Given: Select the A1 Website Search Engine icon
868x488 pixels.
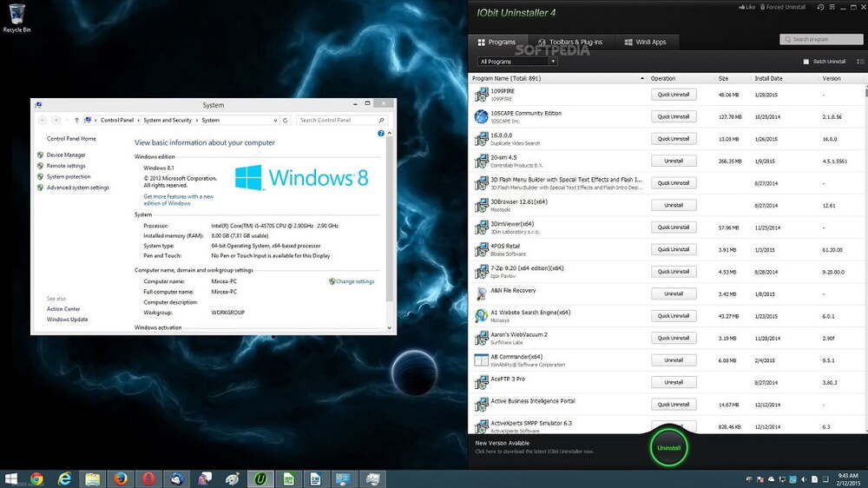Looking at the screenshot, I should point(481,316).
